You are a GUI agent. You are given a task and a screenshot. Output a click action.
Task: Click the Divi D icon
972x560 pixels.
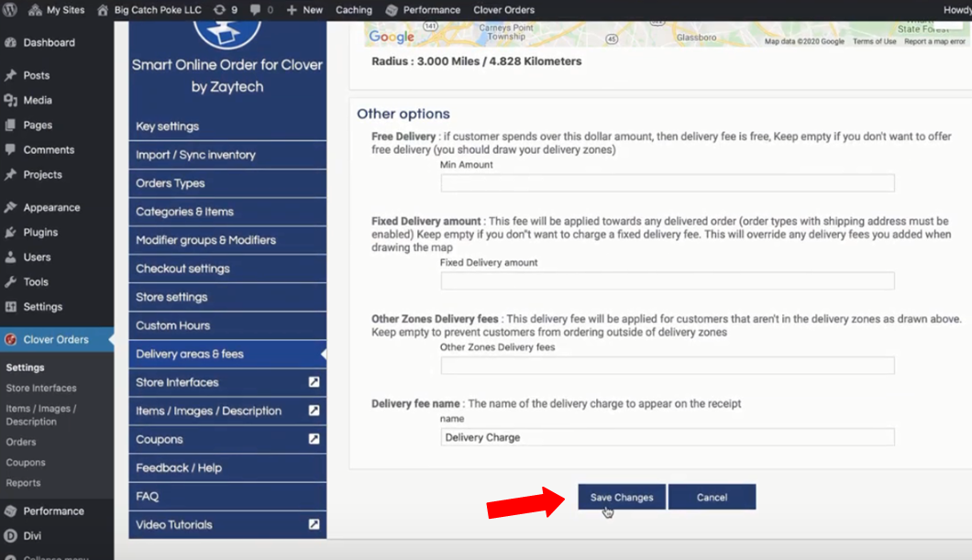coord(10,536)
